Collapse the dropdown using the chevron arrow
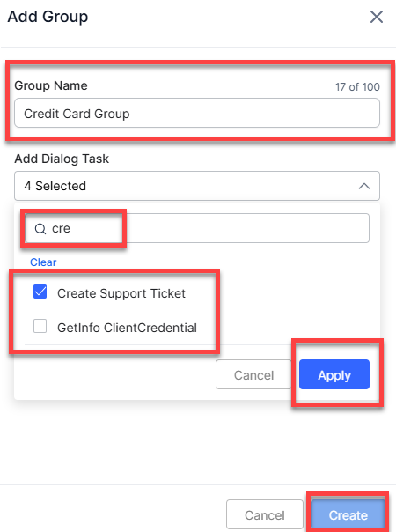The image size is (396, 532). (x=364, y=186)
